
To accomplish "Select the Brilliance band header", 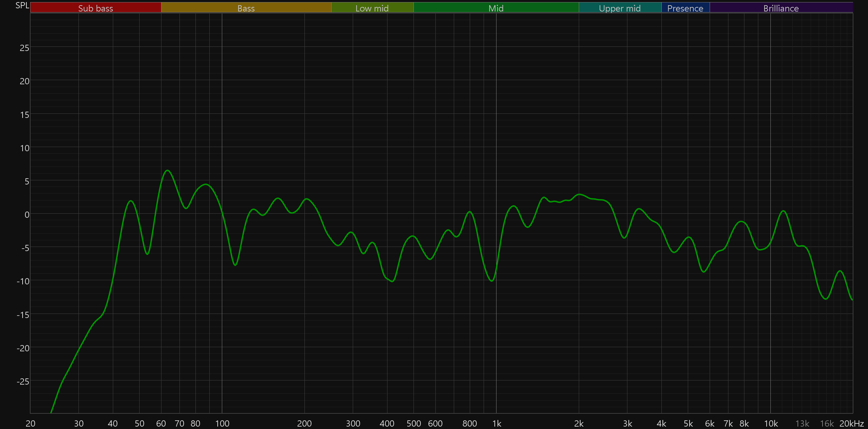I will (x=781, y=8).
